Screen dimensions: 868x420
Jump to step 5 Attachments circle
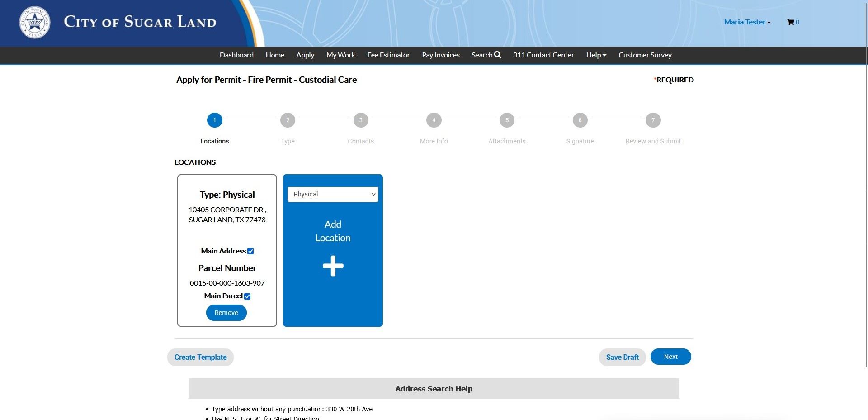pyautogui.click(x=507, y=120)
